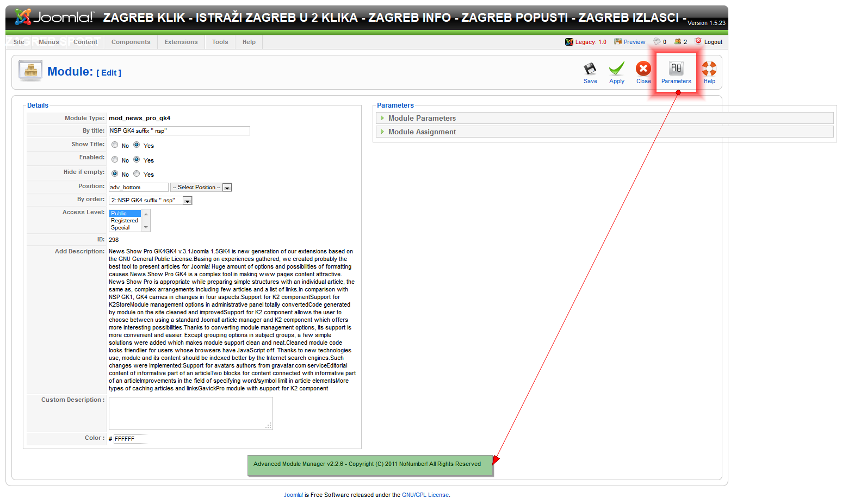Select Special in the Access Level list
Image resolution: width=842 pixels, height=504 pixels.
point(125,228)
